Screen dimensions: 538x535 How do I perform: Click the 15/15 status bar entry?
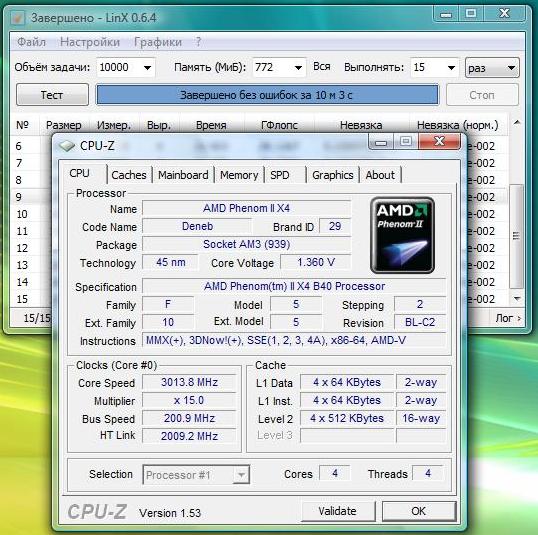click(37, 318)
